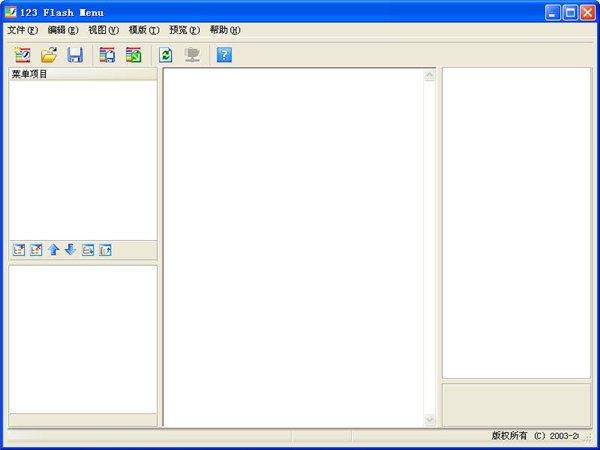Click the green refresh preview icon
Image resolution: width=600 pixels, height=450 pixels.
coord(166,55)
